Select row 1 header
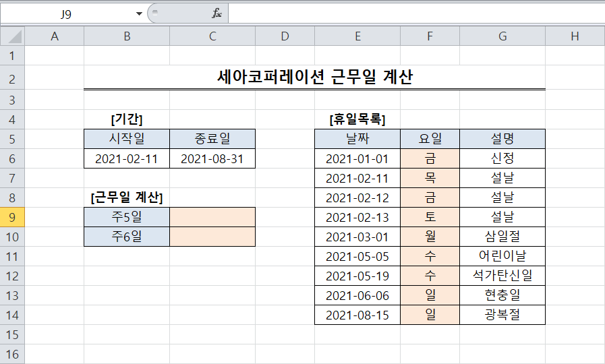 pos(12,55)
